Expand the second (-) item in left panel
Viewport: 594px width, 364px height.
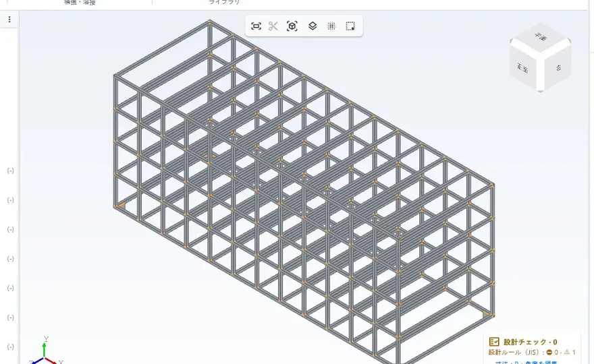coord(11,200)
